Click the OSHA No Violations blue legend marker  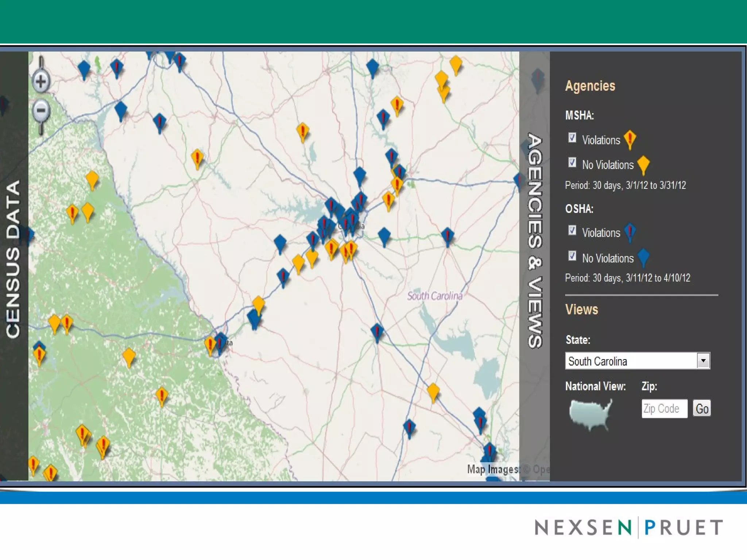(643, 257)
